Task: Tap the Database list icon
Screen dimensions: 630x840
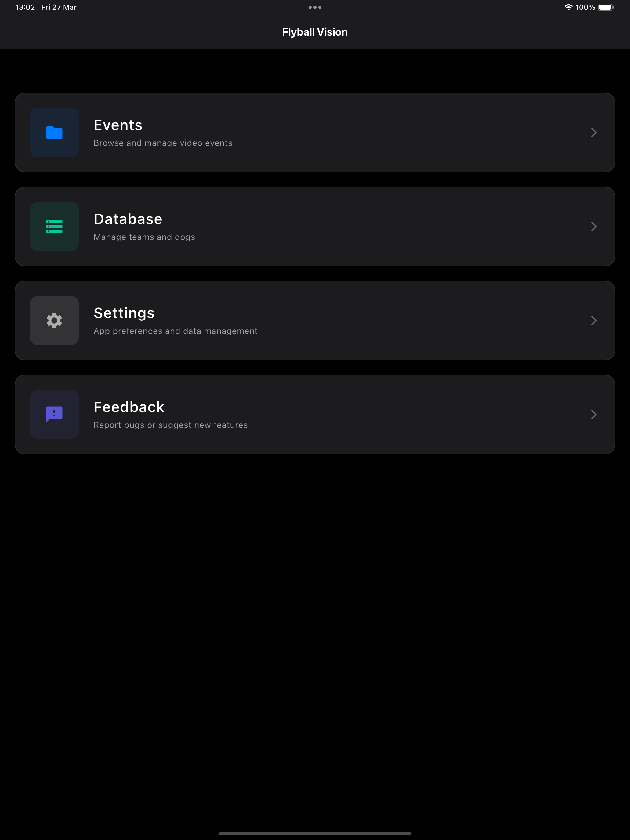Action: click(x=54, y=226)
